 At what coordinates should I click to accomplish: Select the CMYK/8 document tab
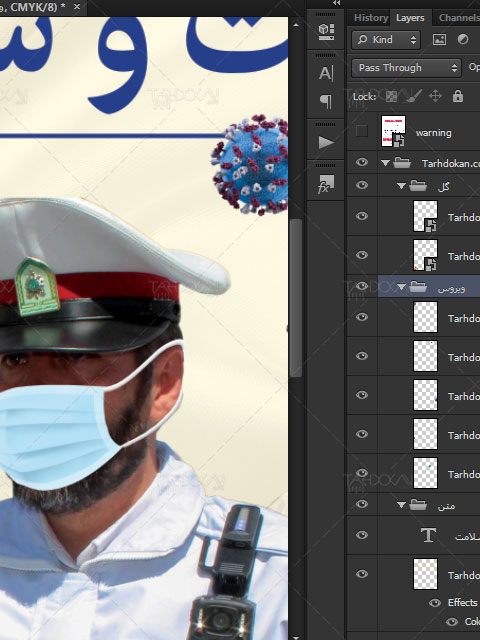tap(33, 7)
